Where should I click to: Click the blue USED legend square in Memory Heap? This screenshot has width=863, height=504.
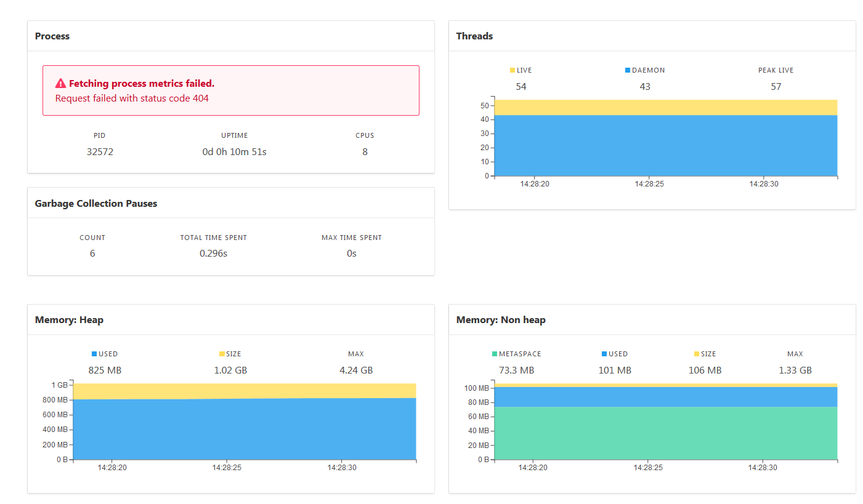tap(93, 353)
